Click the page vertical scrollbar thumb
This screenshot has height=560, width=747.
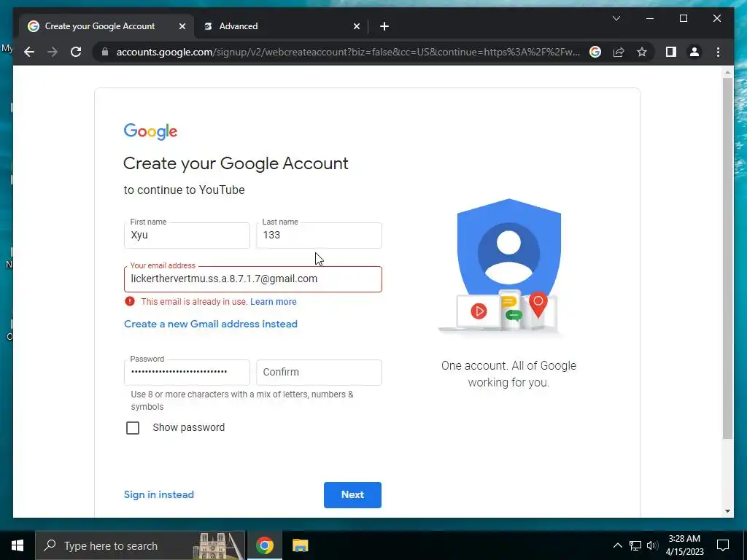pyautogui.click(x=727, y=257)
